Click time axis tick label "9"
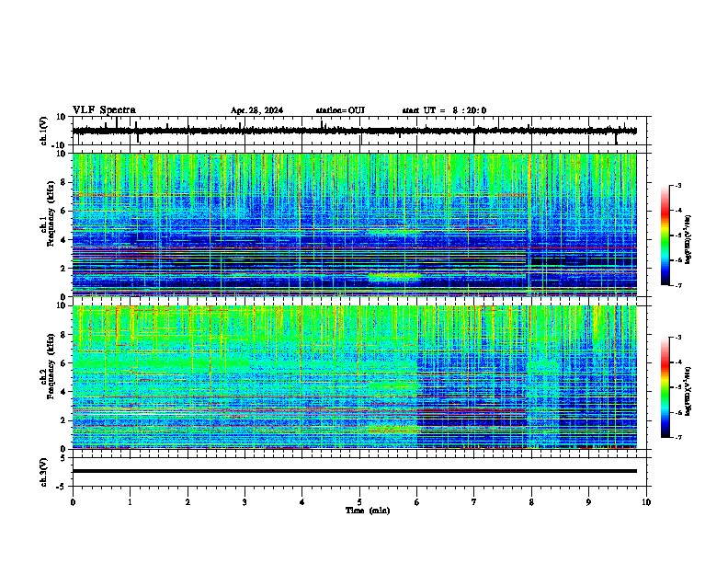 coord(588,502)
